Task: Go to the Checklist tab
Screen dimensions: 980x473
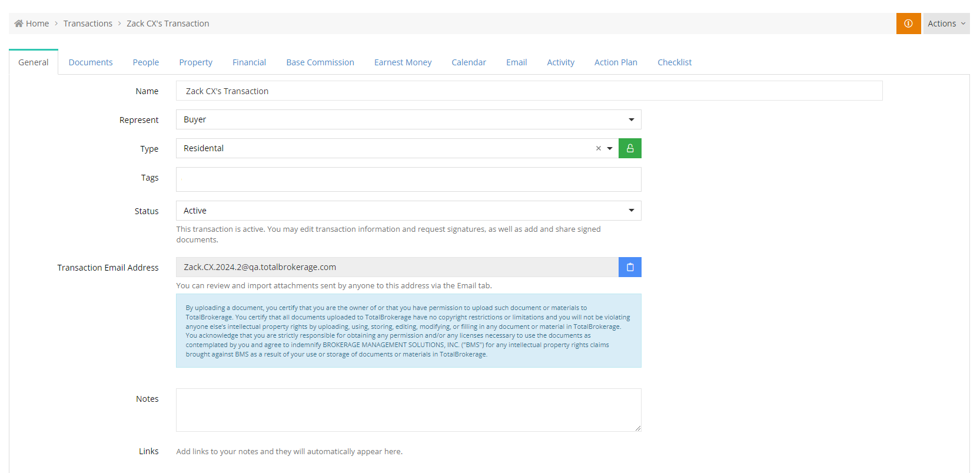Action: pyautogui.click(x=675, y=62)
